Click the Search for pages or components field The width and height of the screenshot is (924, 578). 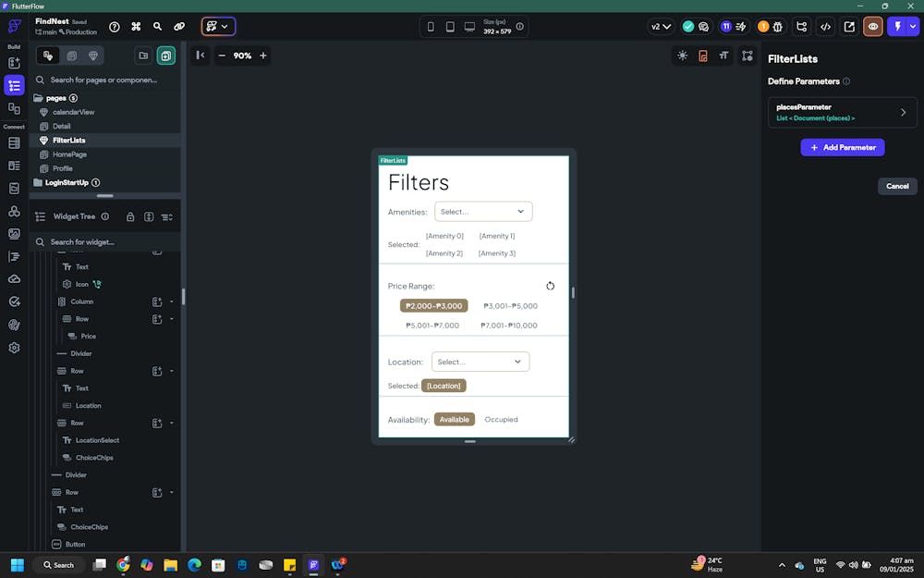(103, 80)
